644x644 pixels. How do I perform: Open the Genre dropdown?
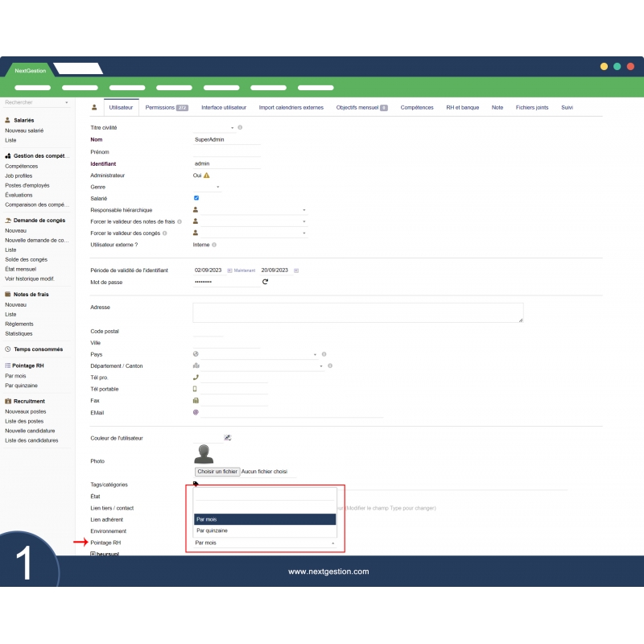point(217,187)
